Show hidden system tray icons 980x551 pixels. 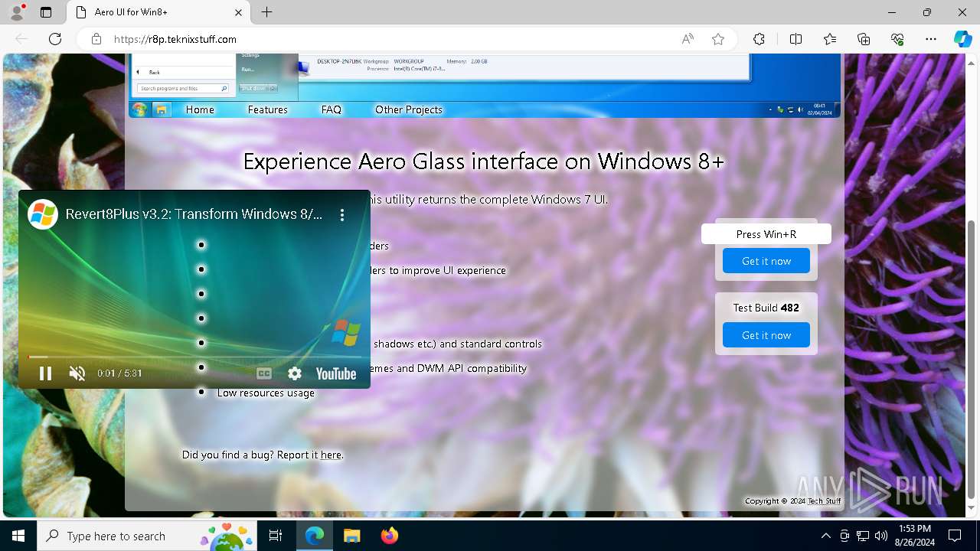825,536
